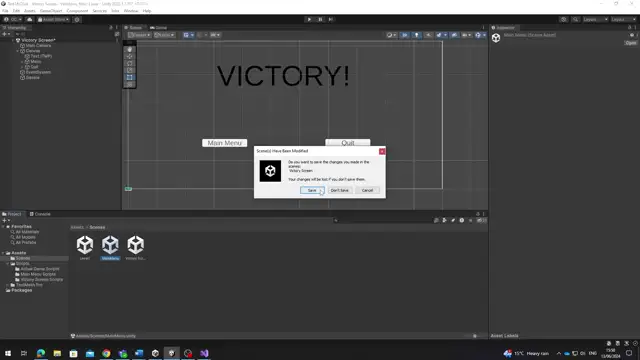This screenshot has height=360, width=640.
Task: Click the VICTORY! text in scene
Action: click(x=283, y=76)
